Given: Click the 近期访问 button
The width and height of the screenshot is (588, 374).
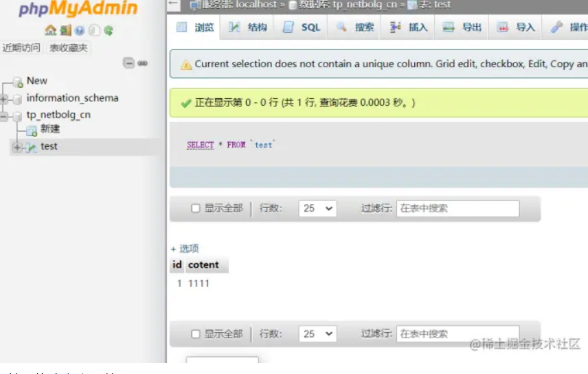Looking at the screenshot, I should coord(21,47).
